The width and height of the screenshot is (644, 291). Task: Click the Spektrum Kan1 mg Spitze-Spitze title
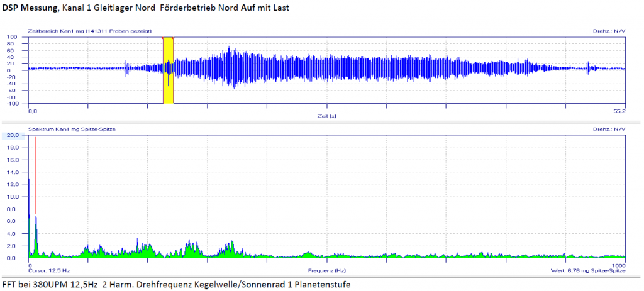click(x=75, y=128)
